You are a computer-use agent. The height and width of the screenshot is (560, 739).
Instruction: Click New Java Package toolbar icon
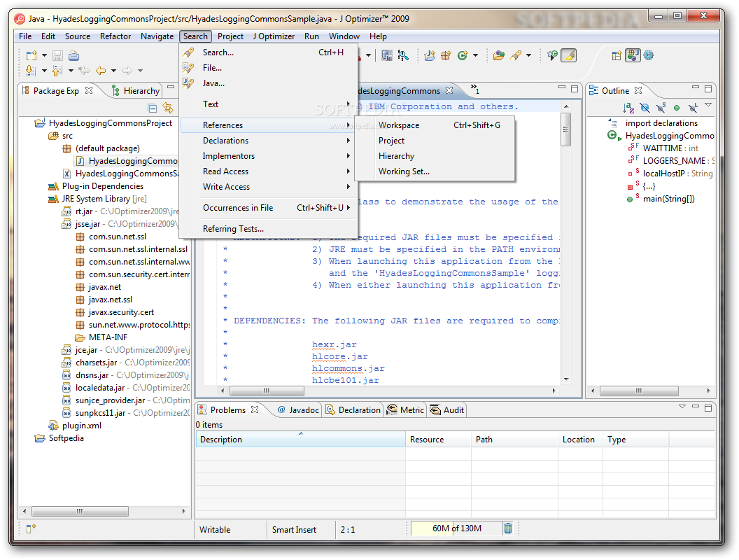coord(446,55)
